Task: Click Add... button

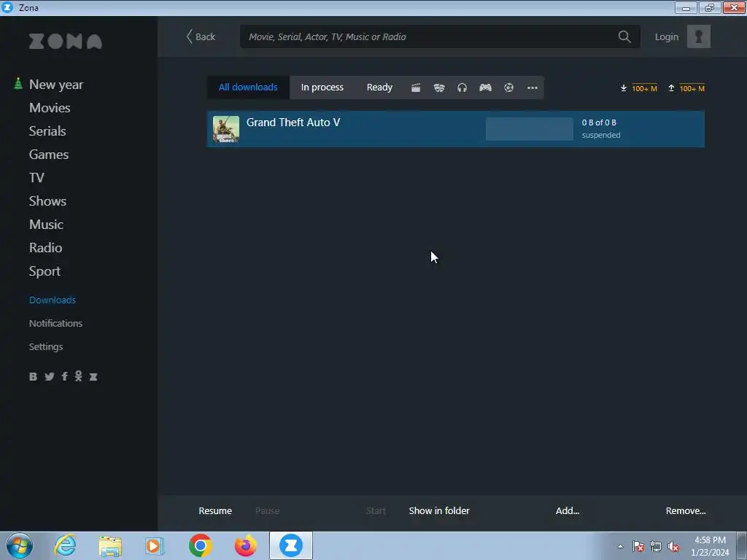Action: coord(568,511)
